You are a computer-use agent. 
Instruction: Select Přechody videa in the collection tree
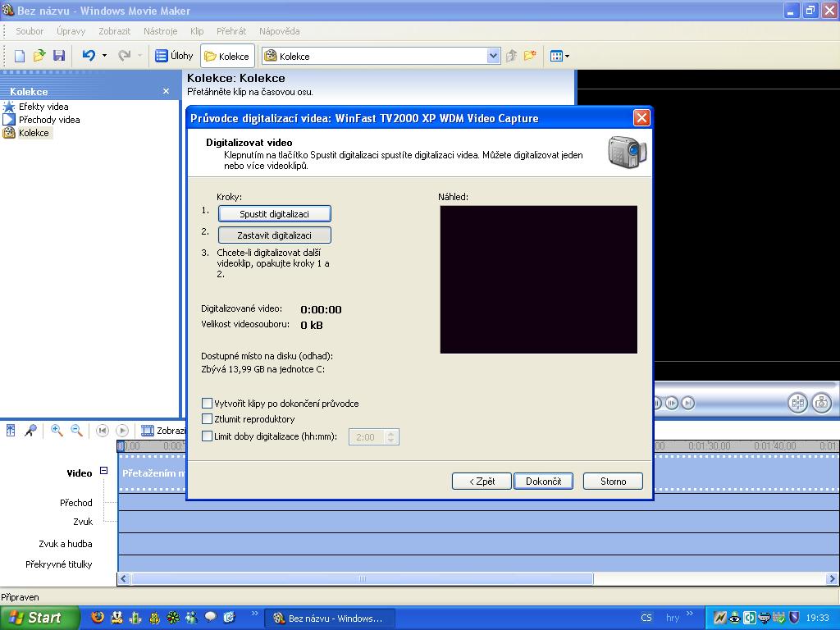pyautogui.click(x=49, y=120)
